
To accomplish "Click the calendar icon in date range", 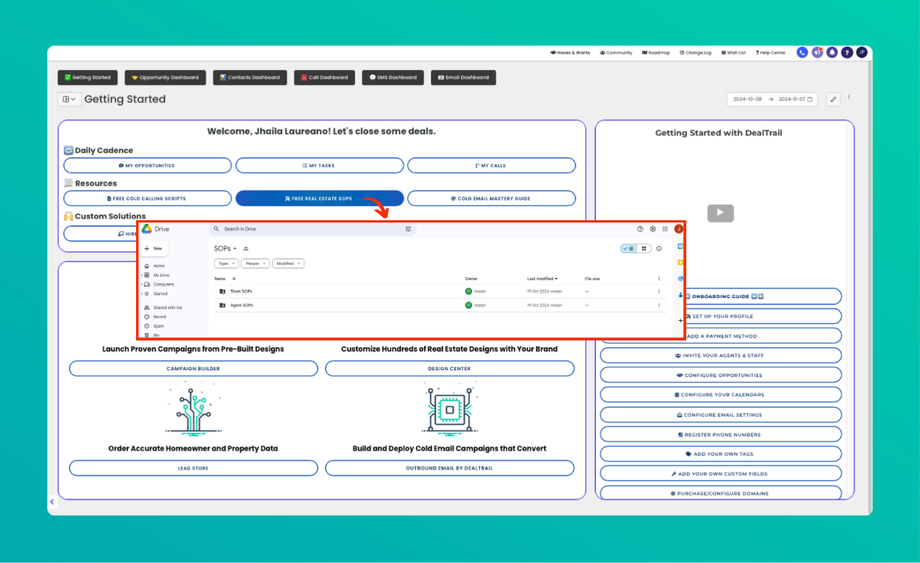I will pyautogui.click(x=810, y=99).
